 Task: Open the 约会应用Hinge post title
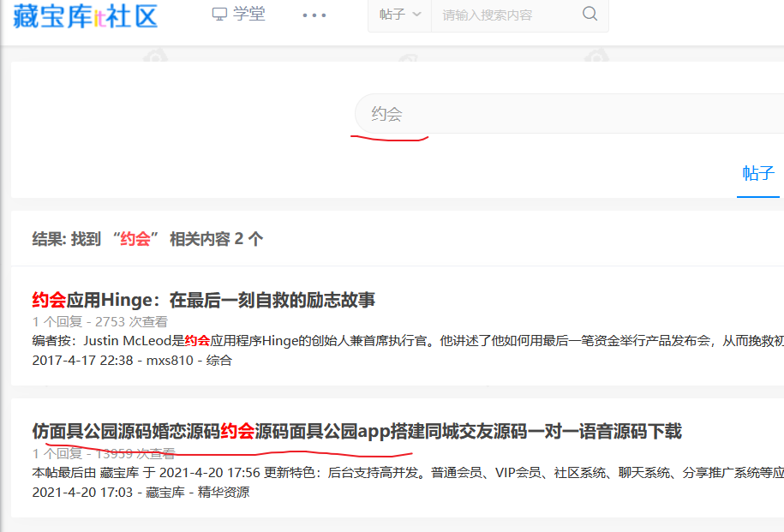tap(204, 300)
